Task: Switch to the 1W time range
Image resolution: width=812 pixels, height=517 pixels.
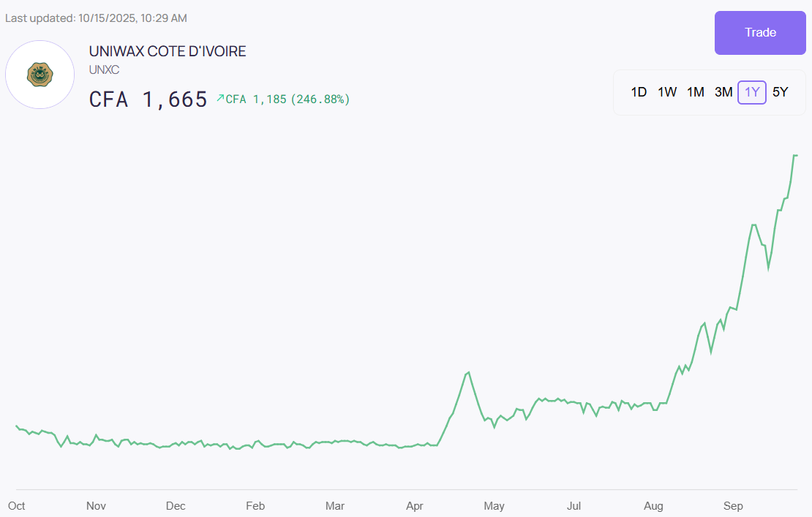Action: point(666,92)
